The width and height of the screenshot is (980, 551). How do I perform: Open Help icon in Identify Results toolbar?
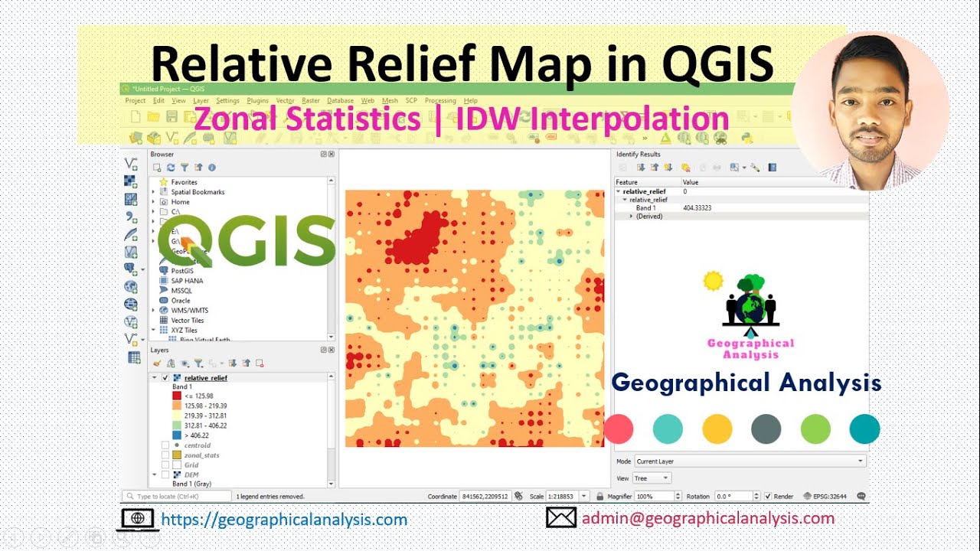[x=773, y=167]
